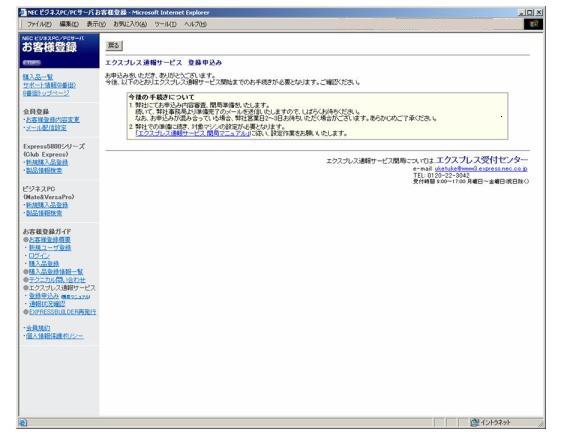
Task: Click the status bar page icon
Action: [x=23, y=422]
